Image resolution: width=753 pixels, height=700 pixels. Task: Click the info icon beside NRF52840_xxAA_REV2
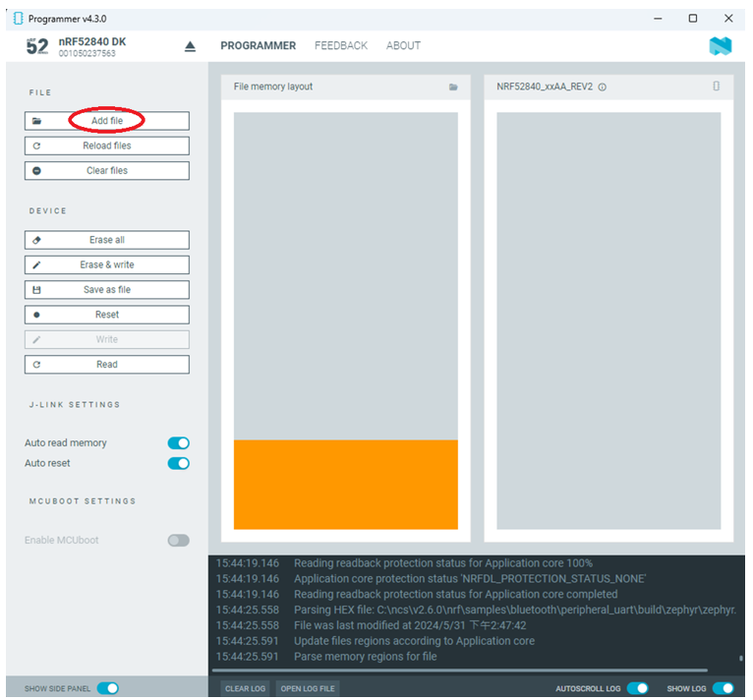[603, 87]
